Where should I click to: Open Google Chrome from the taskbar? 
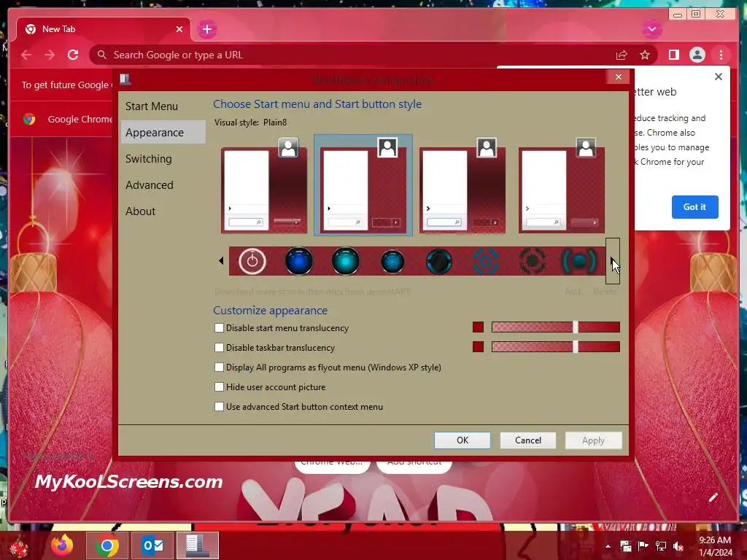coord(107,545)
